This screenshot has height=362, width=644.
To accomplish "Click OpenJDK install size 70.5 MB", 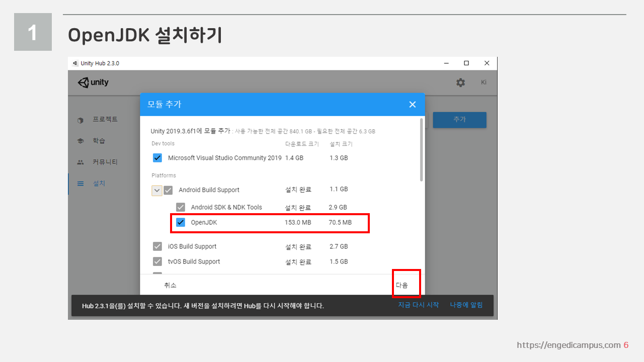I will [x=340, y=222].
